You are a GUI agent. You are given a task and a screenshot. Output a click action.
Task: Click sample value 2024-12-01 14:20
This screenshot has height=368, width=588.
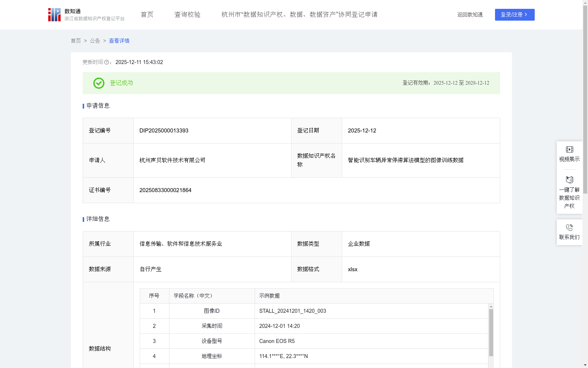280,326
